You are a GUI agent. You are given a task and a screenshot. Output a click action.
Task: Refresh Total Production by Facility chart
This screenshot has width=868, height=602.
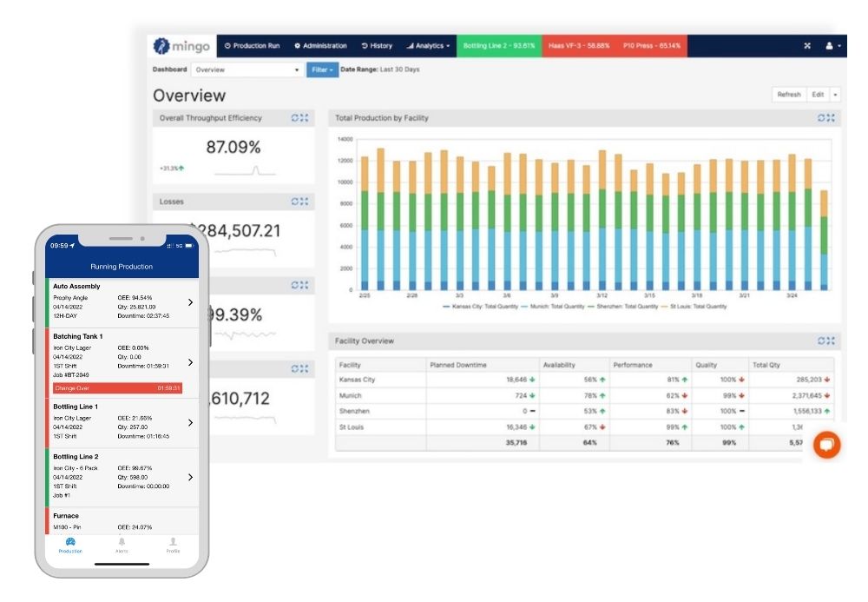822,118
